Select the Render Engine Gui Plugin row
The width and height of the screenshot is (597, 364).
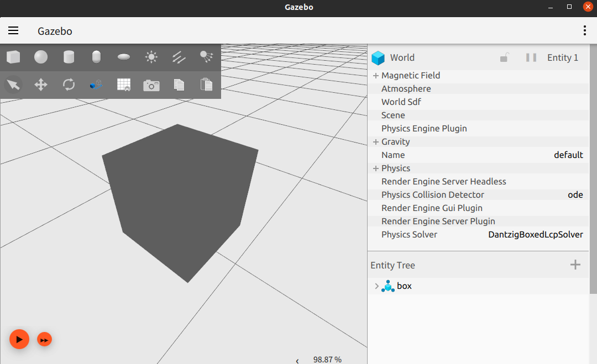coord(478,208)
